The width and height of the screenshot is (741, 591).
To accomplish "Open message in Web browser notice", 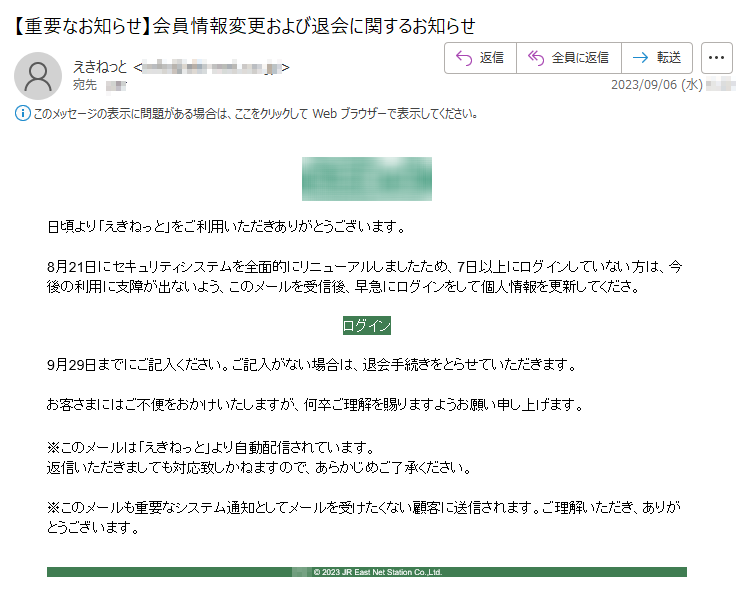I will point(255,113).
